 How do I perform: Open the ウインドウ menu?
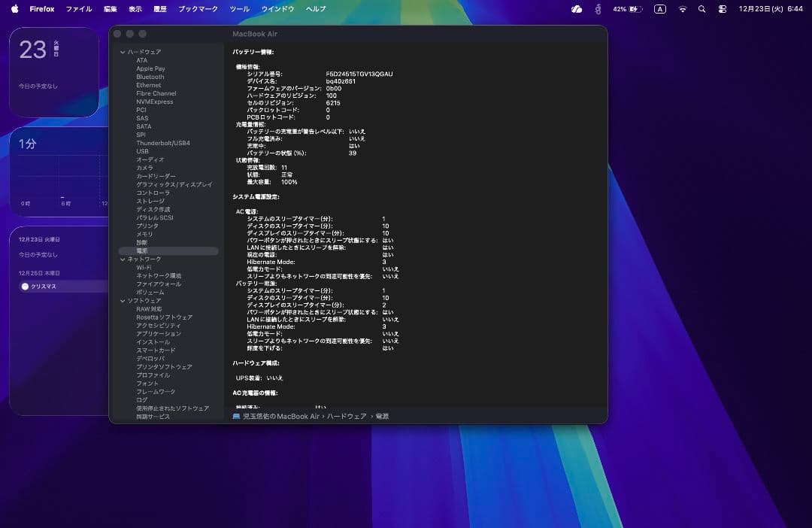pos(277,8)
